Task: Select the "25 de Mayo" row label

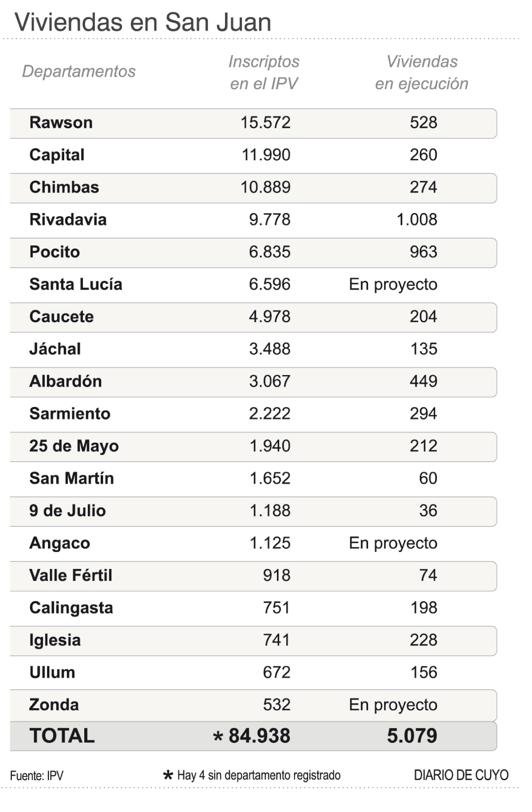Action: click(x=74, y=446)
